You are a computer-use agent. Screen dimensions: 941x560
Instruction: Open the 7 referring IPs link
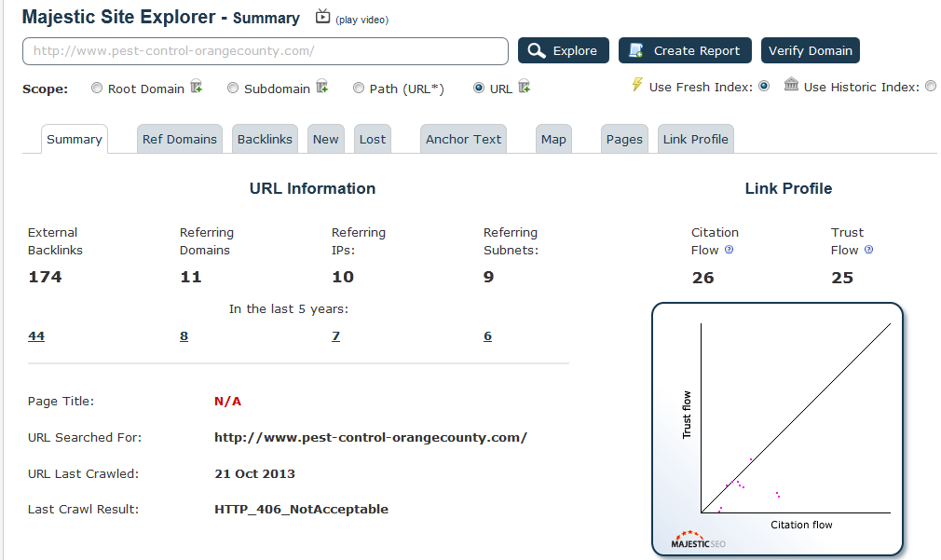click(335, 336)
